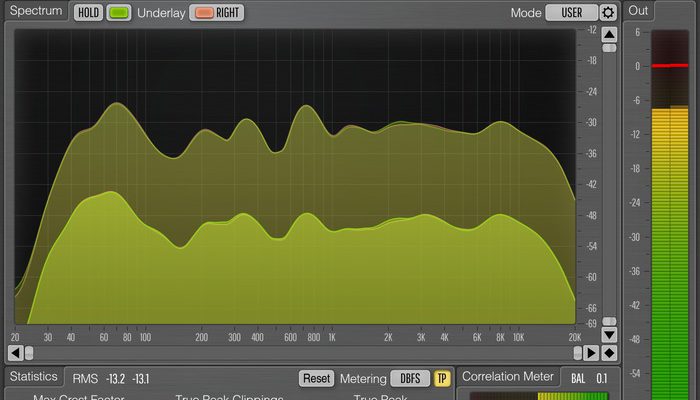Toggle the TP true peak button

click(441, 378)
